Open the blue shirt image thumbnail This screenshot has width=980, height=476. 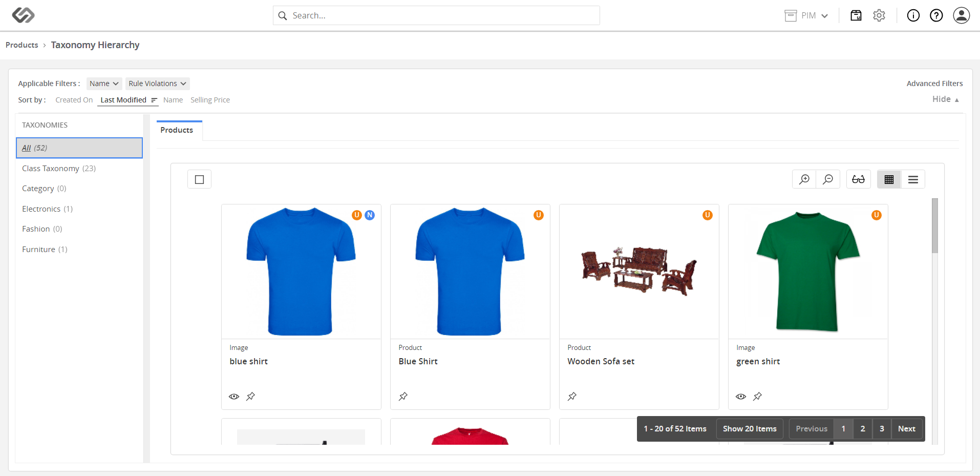(301, 272)
